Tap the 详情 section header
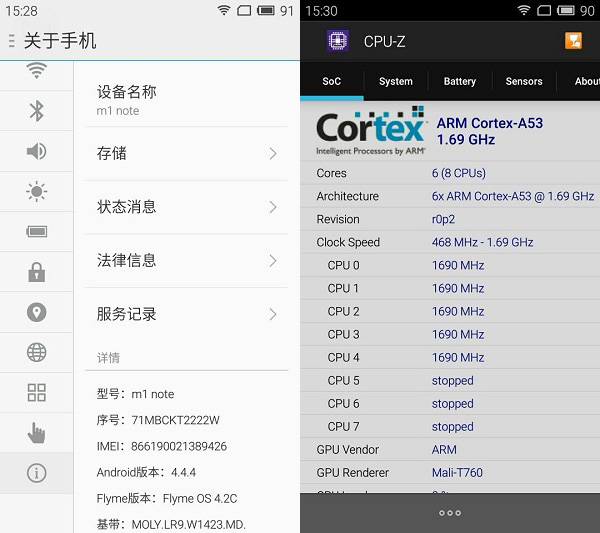Screen dimensions: 600x533 (108, 358)
